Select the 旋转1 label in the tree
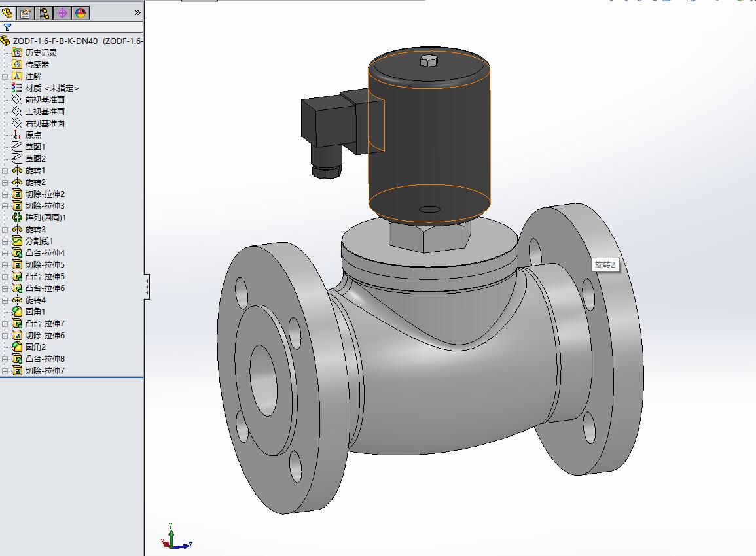 pos(35,171)
